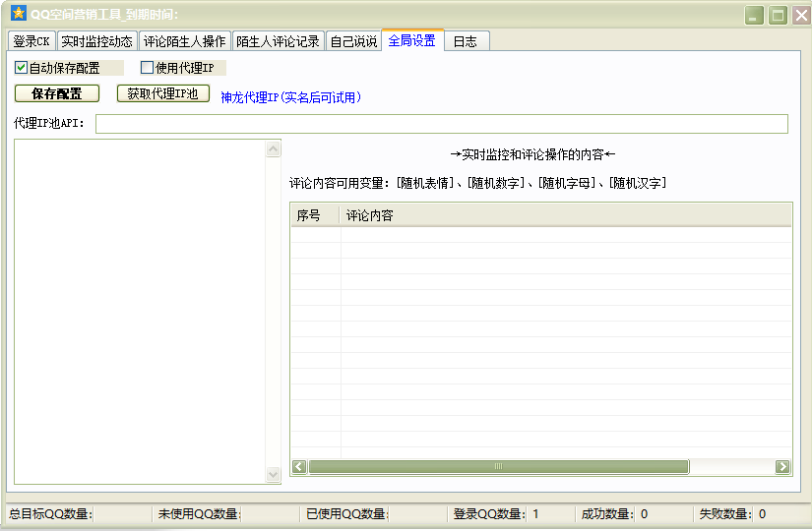
Task: Switch to the 自己说说 tab
Action: tap(353, 41)
